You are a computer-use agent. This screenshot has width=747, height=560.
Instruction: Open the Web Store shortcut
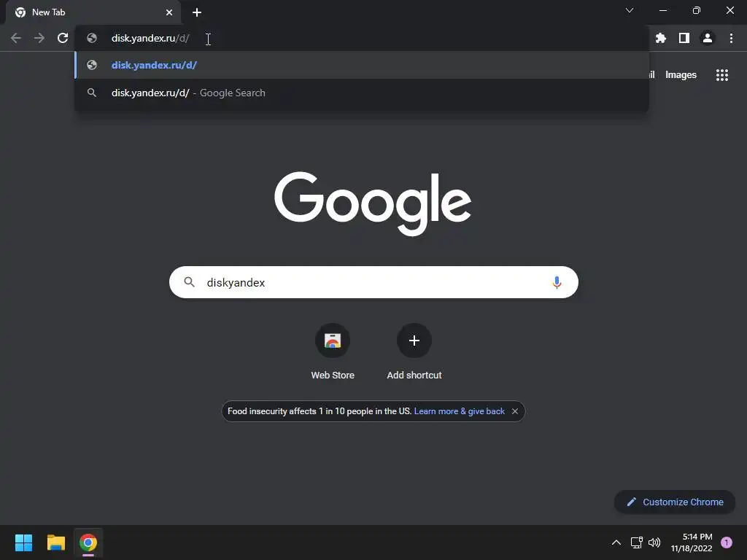333,341
